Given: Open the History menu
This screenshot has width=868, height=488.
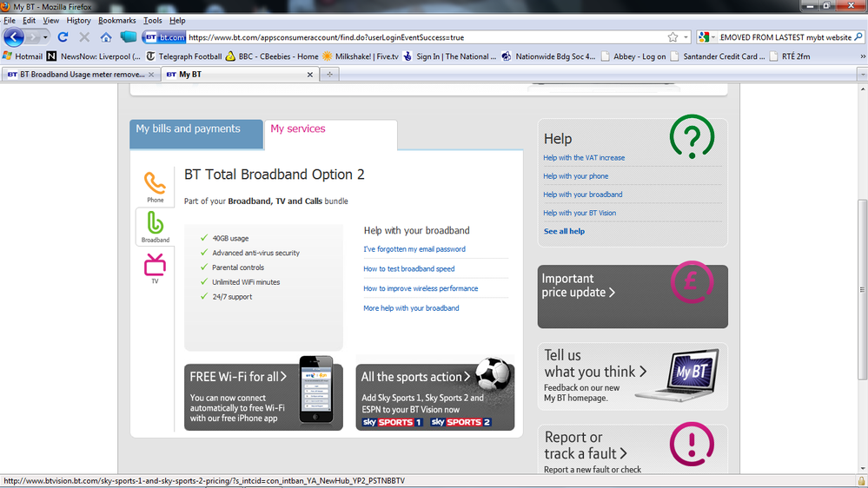Looking at the screenshot, I should pyautogui.click(x=78, y=21).
